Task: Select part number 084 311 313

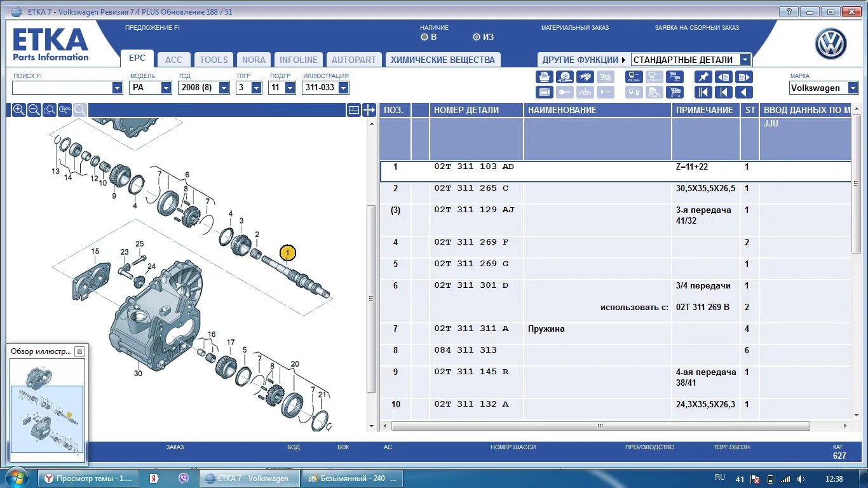Action: [466, 350]
